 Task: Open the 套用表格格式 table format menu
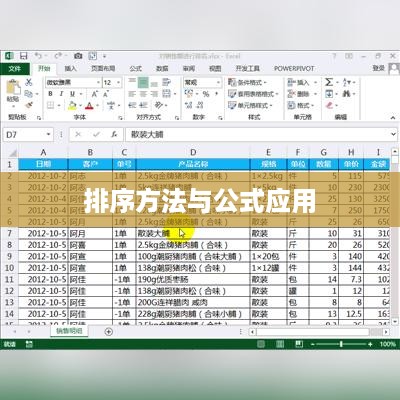click(x=253, y=94)
